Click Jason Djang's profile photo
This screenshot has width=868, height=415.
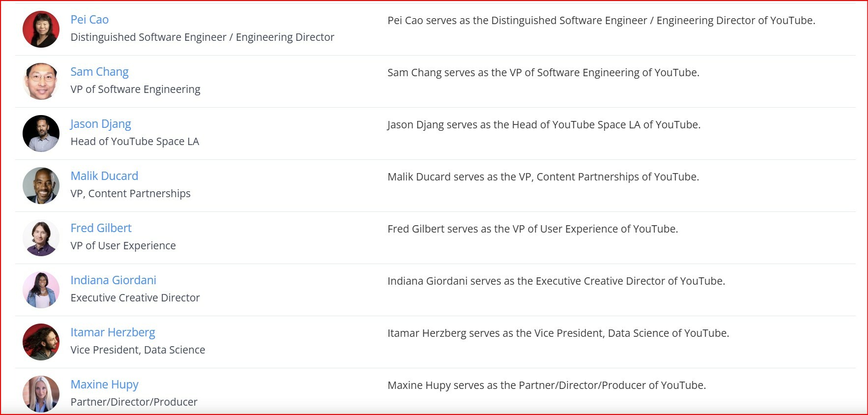[41, 134]
